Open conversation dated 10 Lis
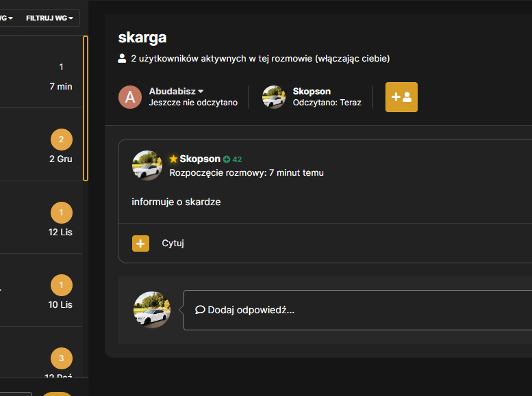The width and height of the screenshot is (532, 396). 41,290
